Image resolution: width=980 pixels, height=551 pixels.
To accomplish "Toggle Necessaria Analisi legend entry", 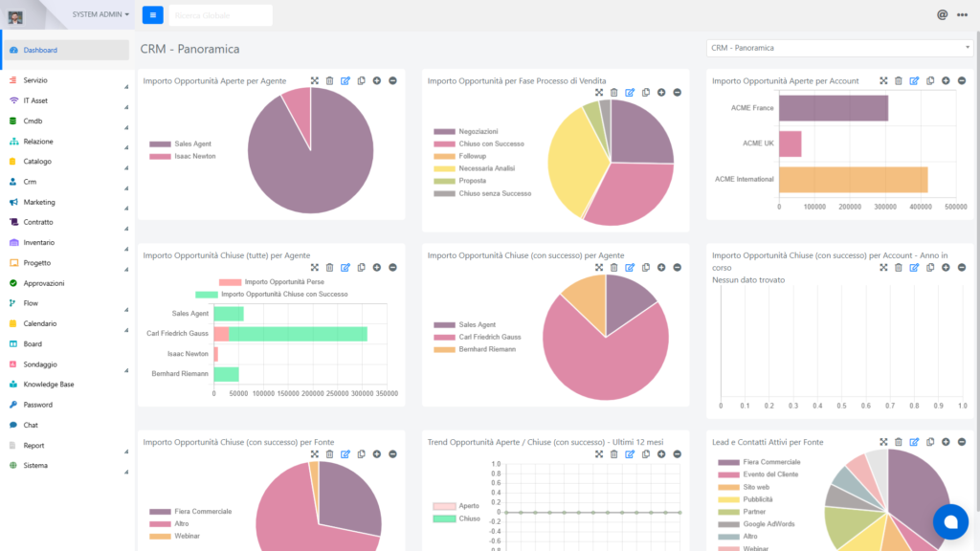I will point(475,168).
